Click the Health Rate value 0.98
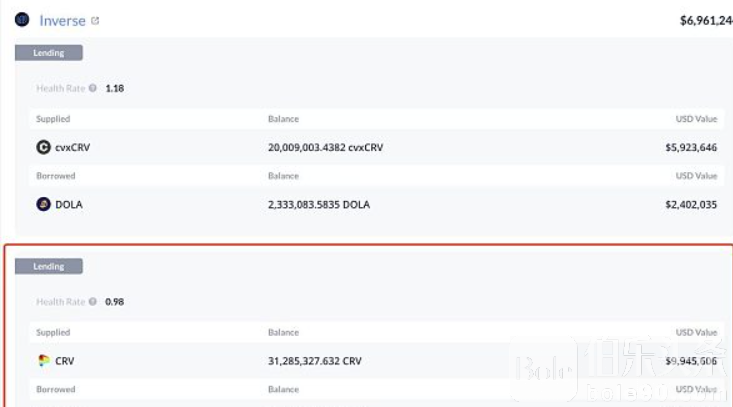The image size is (733, 407). 115,302
